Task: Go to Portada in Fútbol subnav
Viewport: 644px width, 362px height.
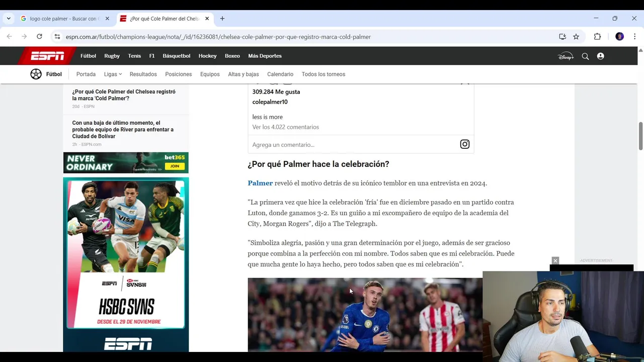Action: click(x=86, y=74)
